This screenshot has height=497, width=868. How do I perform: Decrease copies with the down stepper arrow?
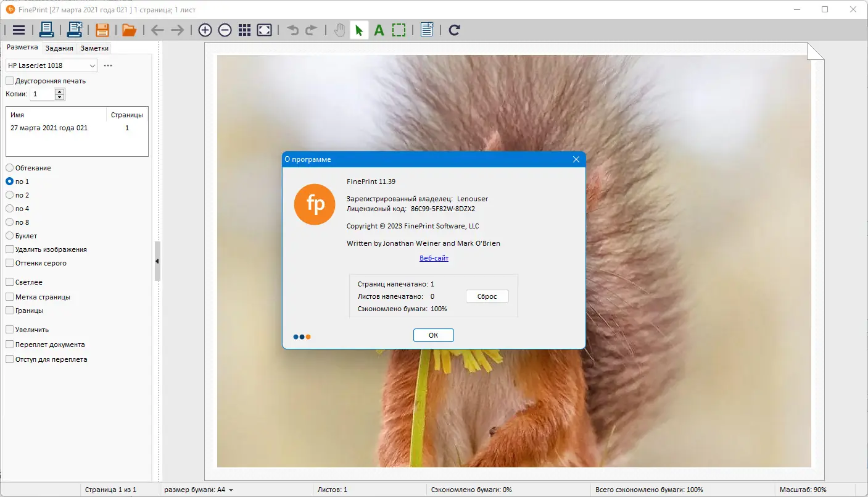[60, 97]
